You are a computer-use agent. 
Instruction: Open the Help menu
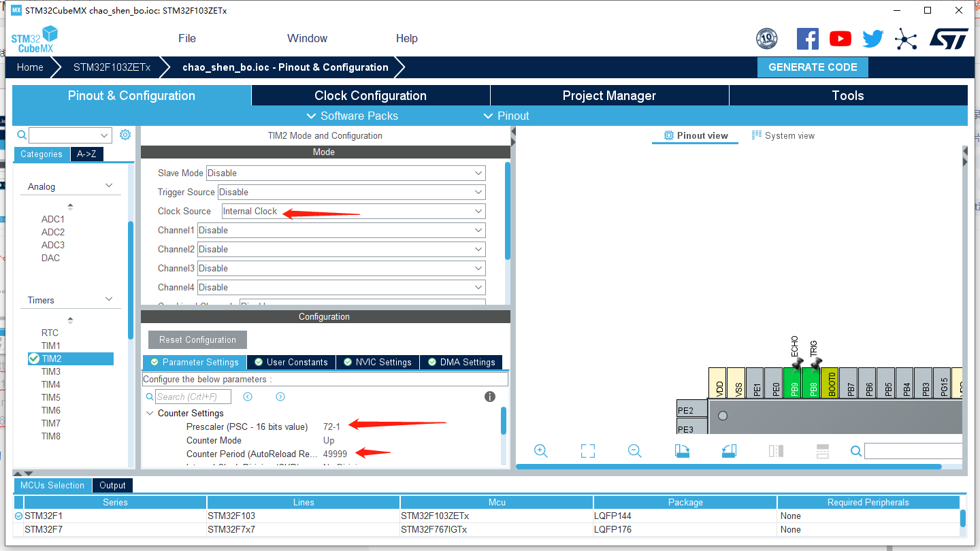point(406,38)
